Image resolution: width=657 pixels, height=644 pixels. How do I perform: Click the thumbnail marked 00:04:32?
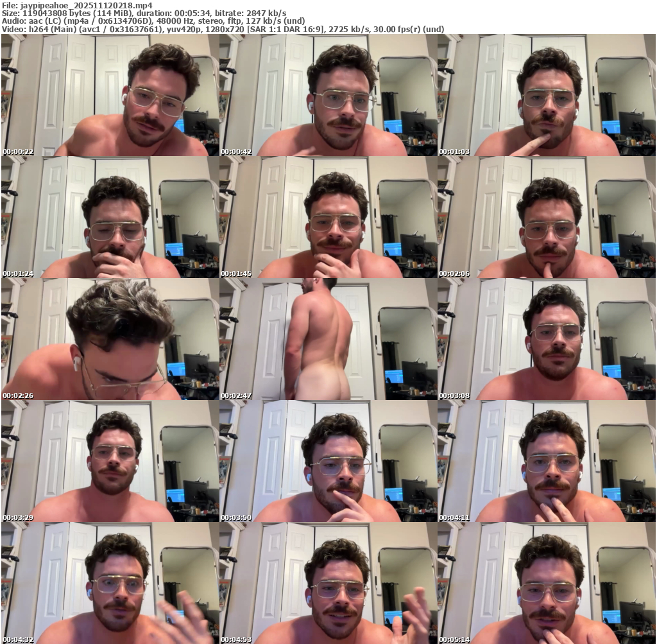tap(110, 583)
